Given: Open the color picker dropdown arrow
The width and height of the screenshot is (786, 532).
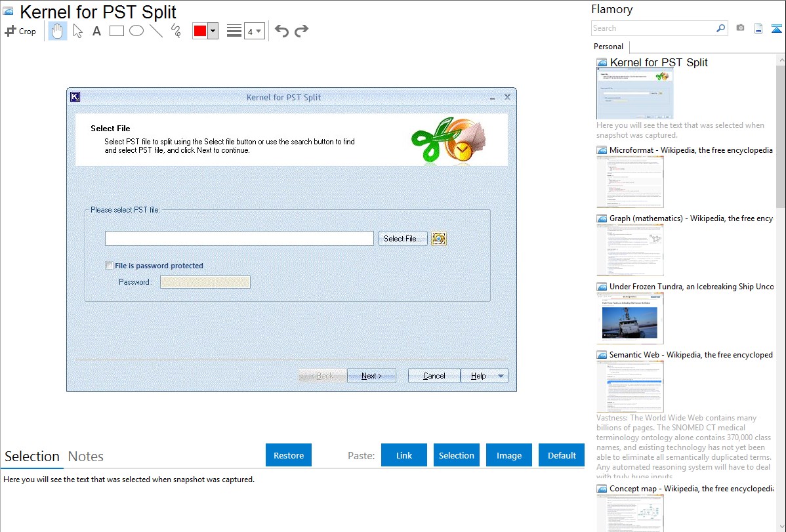Looking at the screenshot, I should tap(213, 31).
